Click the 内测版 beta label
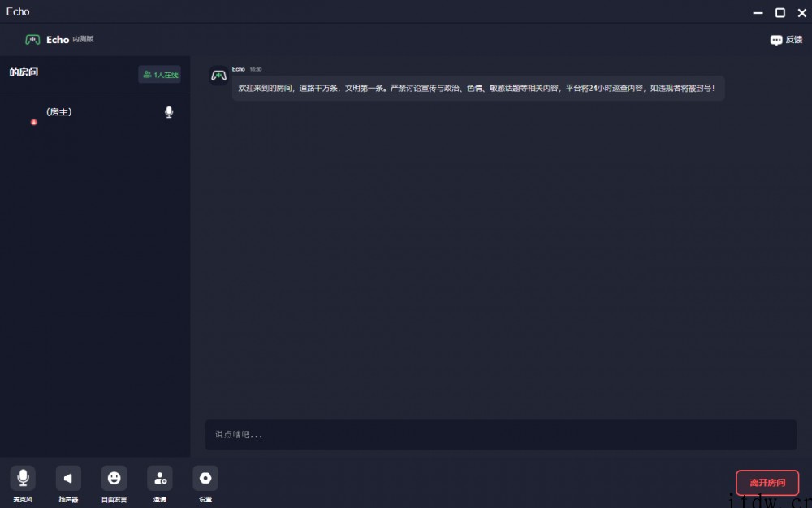The image size is (812, 508). (83, 39)
